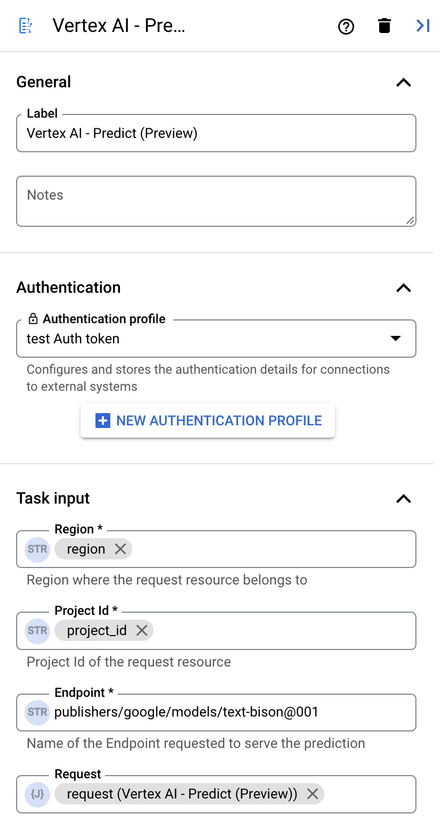Screen dimensions: 440x823
Task: Select the project_id chip
Action: [103, 630]
